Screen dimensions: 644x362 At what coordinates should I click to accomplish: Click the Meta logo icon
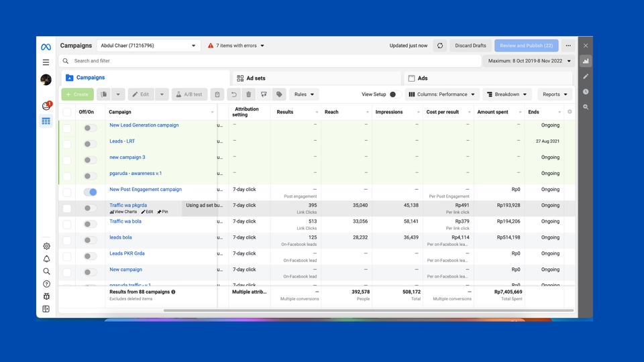click(x=46, y=47)
